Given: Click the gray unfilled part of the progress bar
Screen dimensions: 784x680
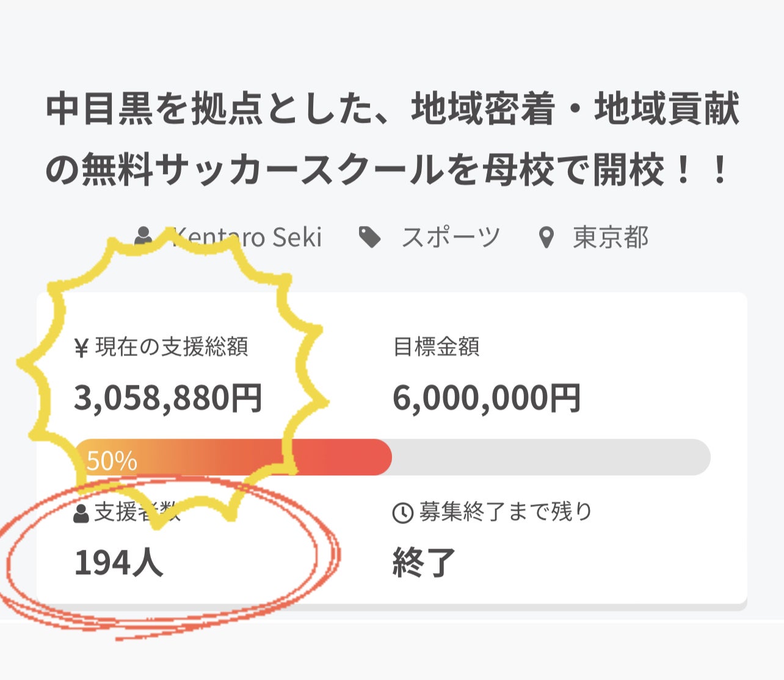Looking at the screenshot, I should [x=550, y=457].
